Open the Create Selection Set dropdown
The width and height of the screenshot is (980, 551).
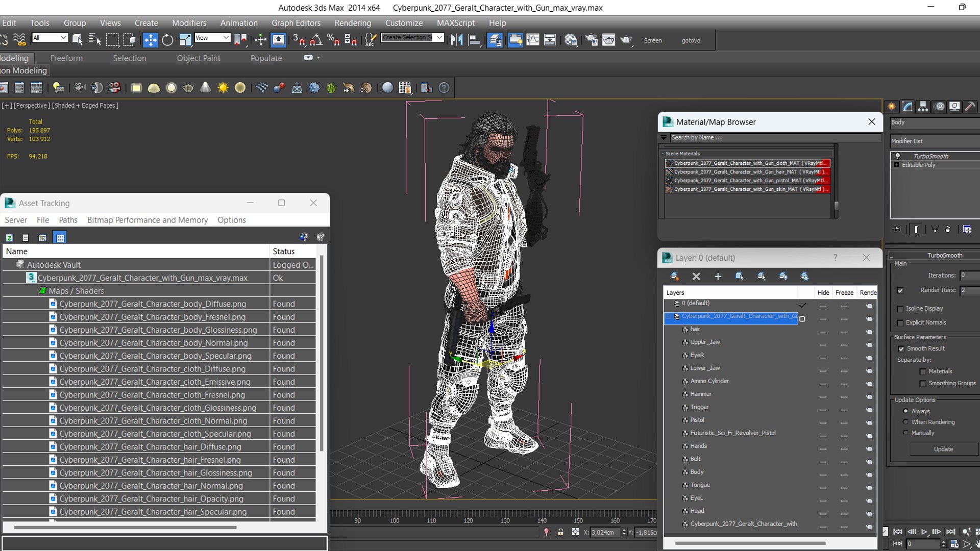412,37
